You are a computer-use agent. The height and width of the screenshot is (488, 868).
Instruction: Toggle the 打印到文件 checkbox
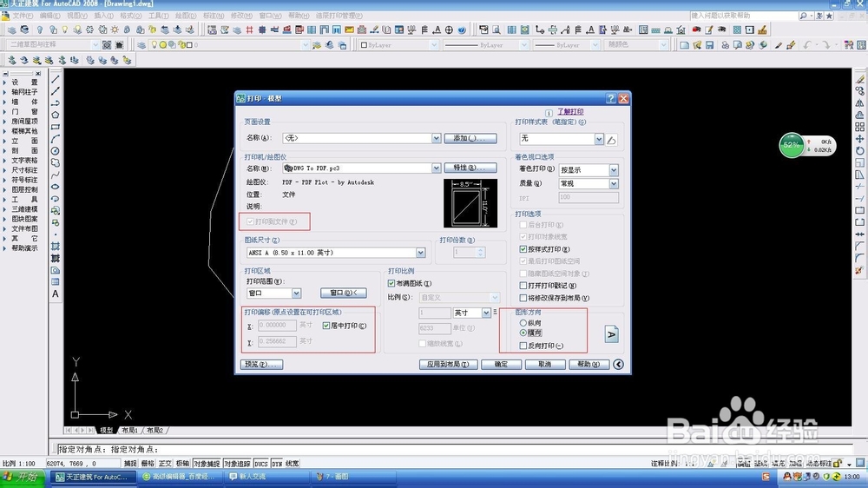250,221
